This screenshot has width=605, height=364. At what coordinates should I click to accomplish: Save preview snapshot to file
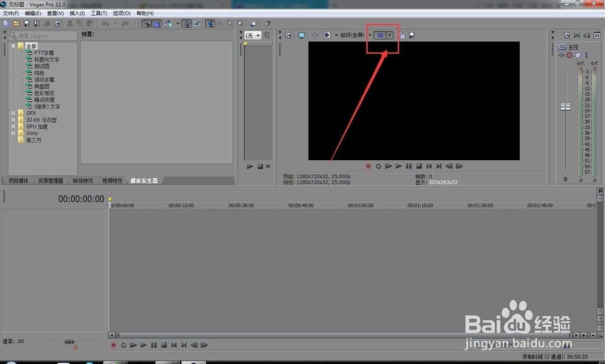(x=411, y=35)
